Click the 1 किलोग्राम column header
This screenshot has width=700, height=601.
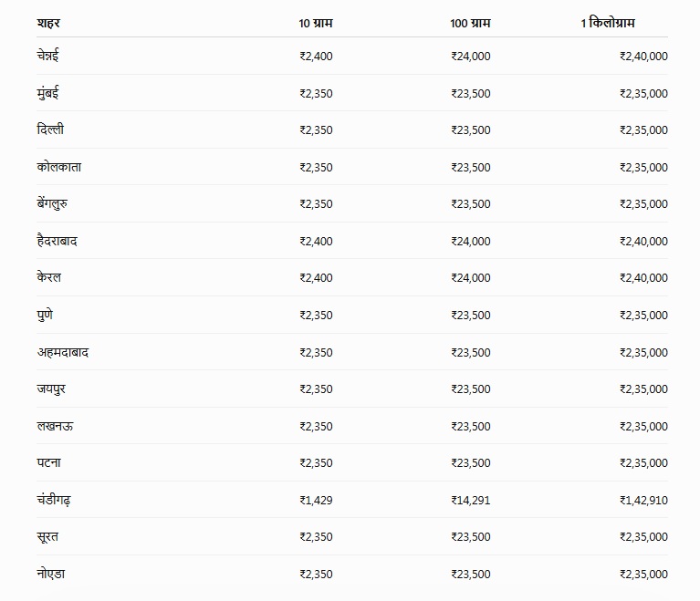[608, 22]
